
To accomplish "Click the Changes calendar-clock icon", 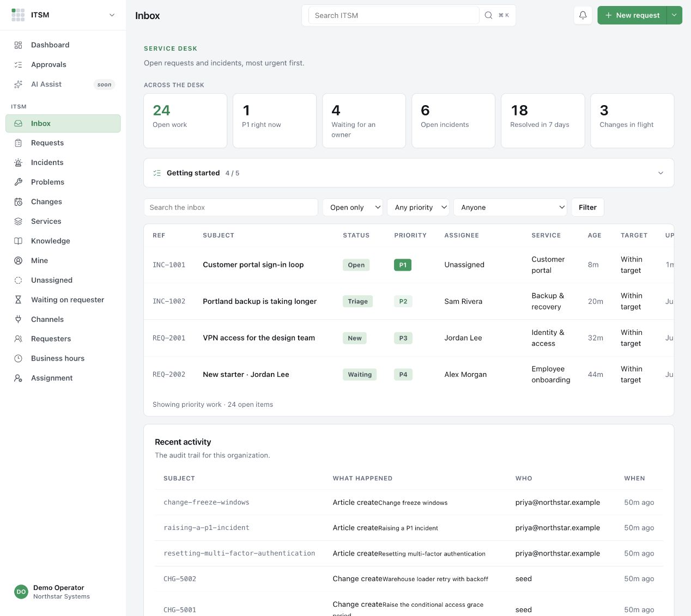I will tap(18, 202).
